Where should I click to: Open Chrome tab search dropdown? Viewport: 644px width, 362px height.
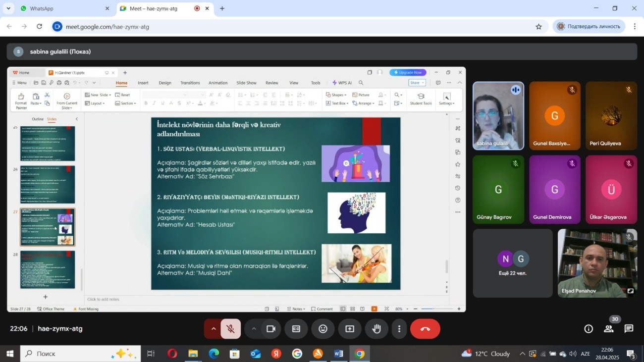click(x=8, y=8)
